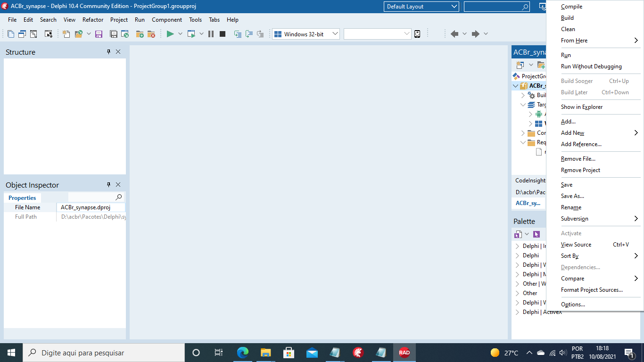Open the Tools menu

(195, 20)
